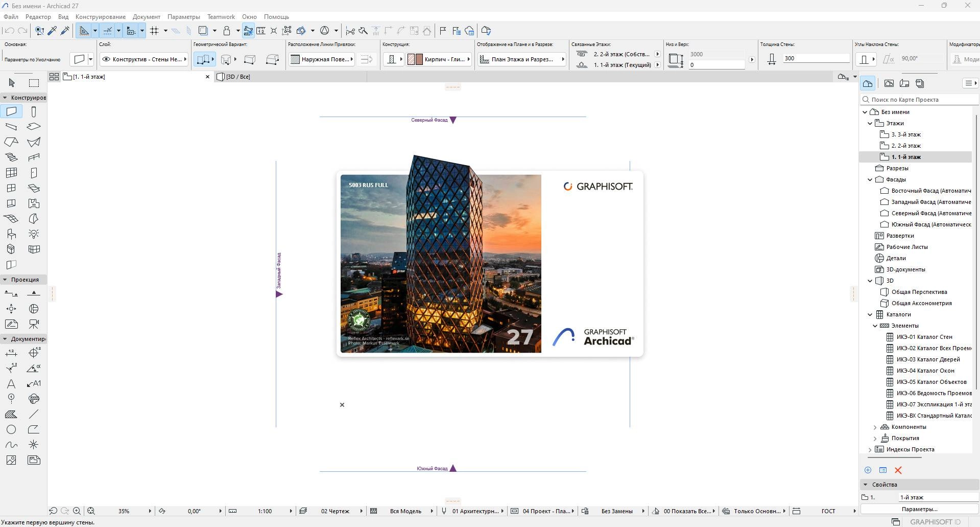Open the Наружная Поверхность reference line dropdown
980x527 pixels.
(x=322, y=59)
